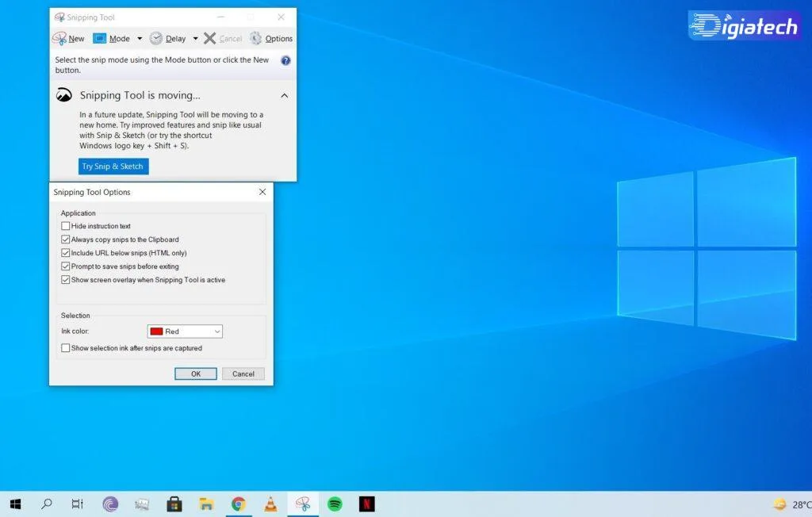
Task: Collapse the Snipping Tool is moving notice
Action: (285, 96)
